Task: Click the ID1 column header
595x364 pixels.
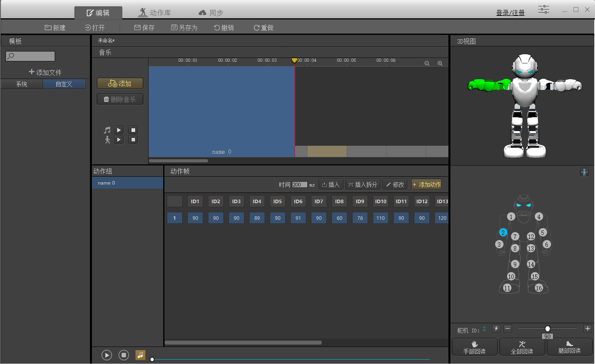Action: (x=195, y=201)
